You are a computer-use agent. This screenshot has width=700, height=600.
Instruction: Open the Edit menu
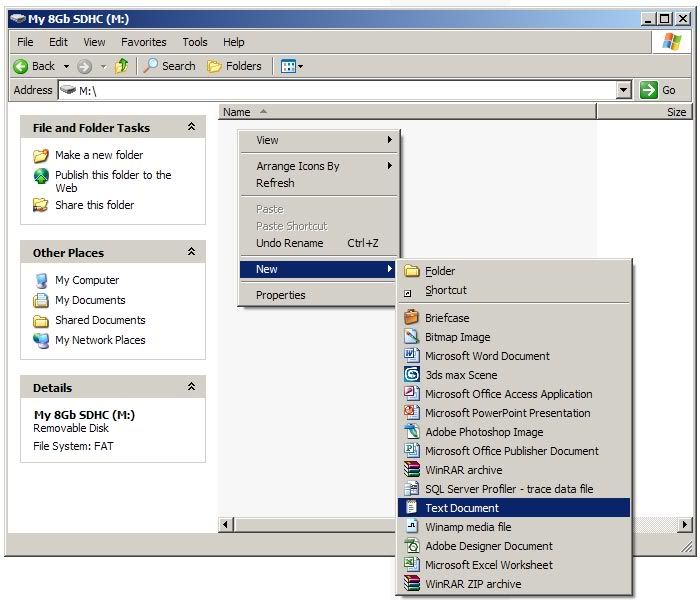pyautogui.click(x=58, y=42)
